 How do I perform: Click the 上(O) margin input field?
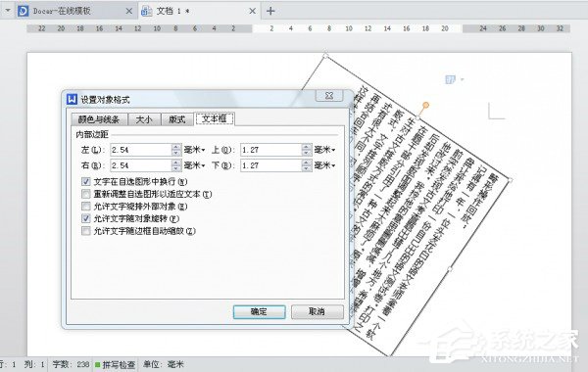coord(270,150)
